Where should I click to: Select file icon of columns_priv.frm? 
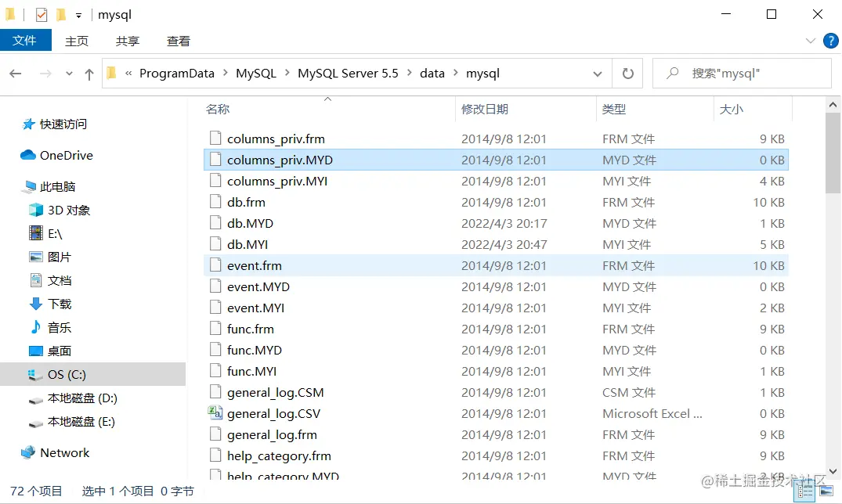[x=215, y=139]
